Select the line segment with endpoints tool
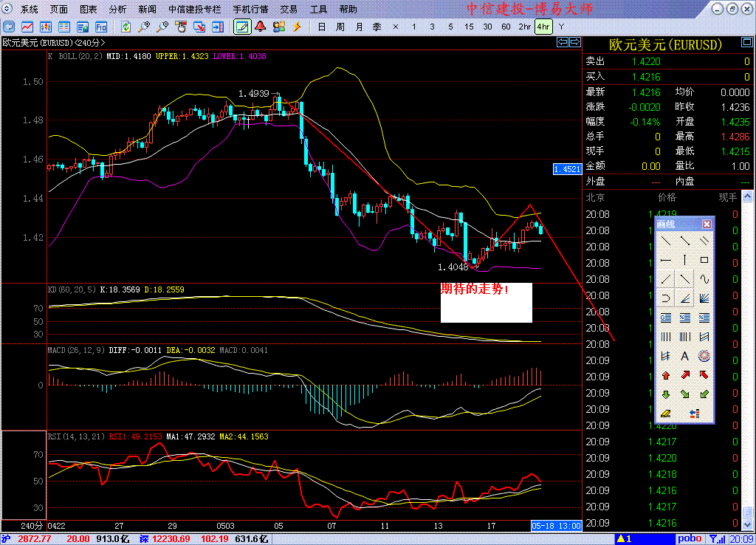The width and height of the screenshot is (756, 545). tap(684, 240)
